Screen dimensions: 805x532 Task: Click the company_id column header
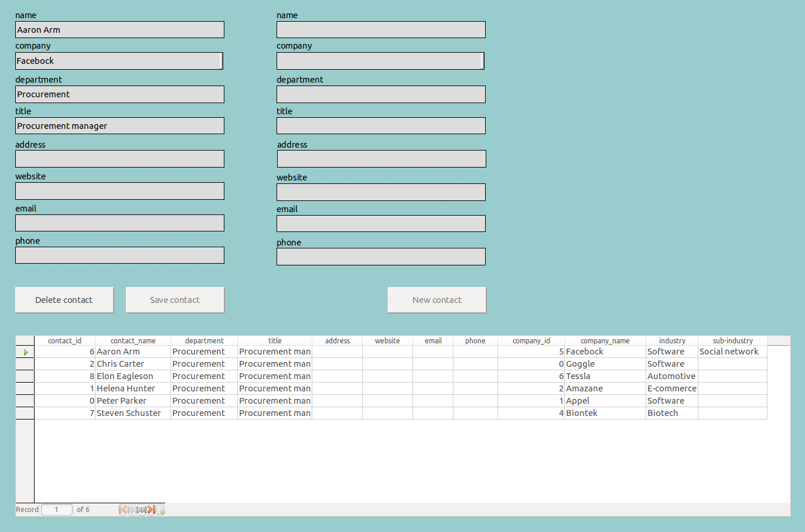[531, 340]
